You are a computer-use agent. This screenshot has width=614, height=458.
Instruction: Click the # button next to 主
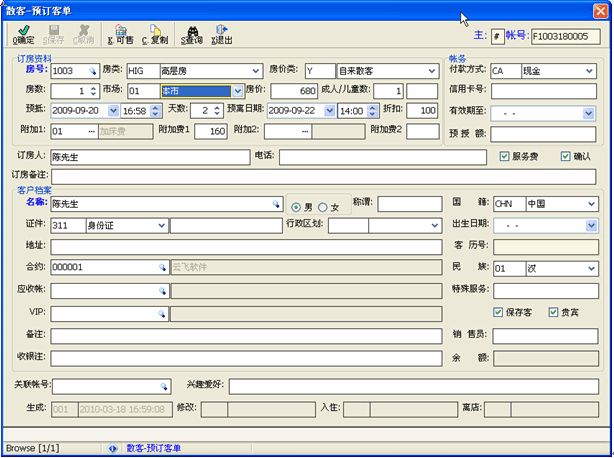point(497,37)
